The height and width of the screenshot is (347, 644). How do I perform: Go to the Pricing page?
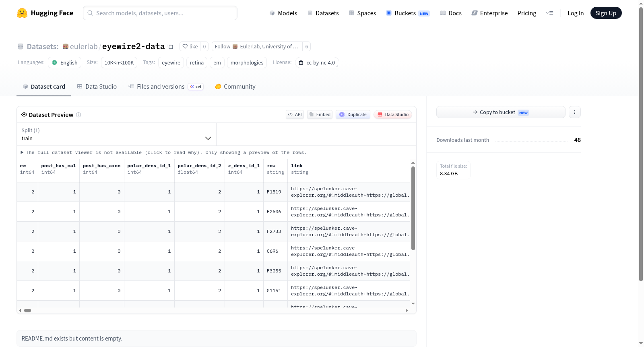[x=527, y=13]
